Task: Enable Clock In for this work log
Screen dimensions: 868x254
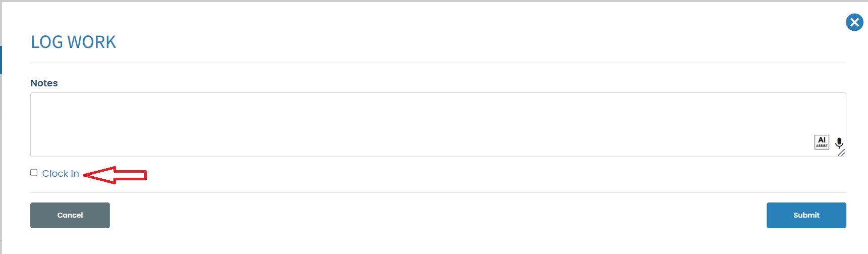Action: coord(34,173)
